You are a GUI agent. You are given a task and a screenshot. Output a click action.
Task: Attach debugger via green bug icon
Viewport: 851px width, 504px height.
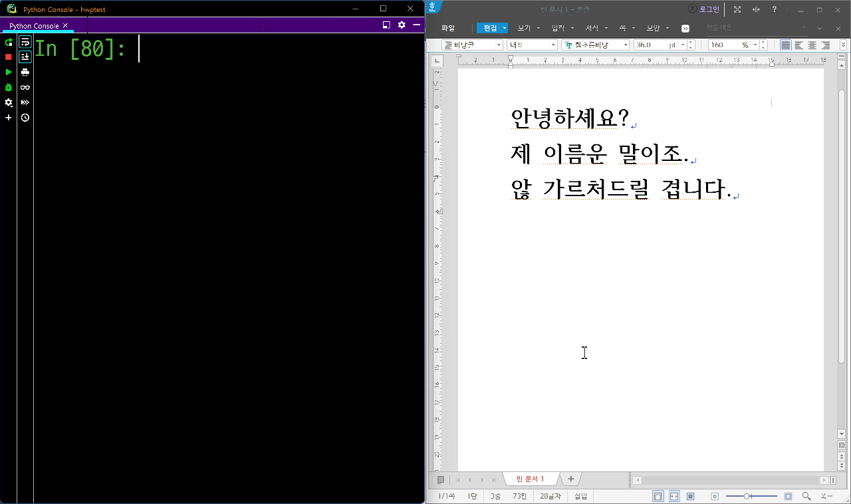pos(9,87)
